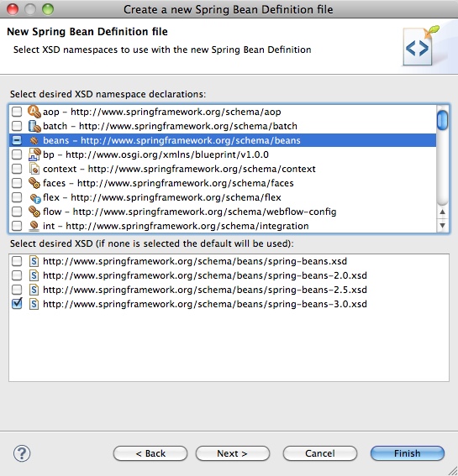Click the batch namespace icon
Viewport: 458px width, 476px height.
tap(34, 126)
